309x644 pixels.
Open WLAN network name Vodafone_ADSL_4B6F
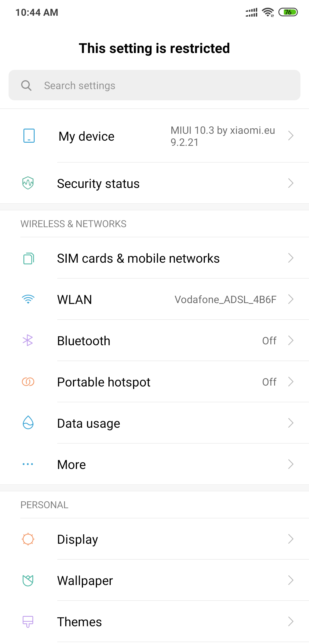(x=225, y=300)
